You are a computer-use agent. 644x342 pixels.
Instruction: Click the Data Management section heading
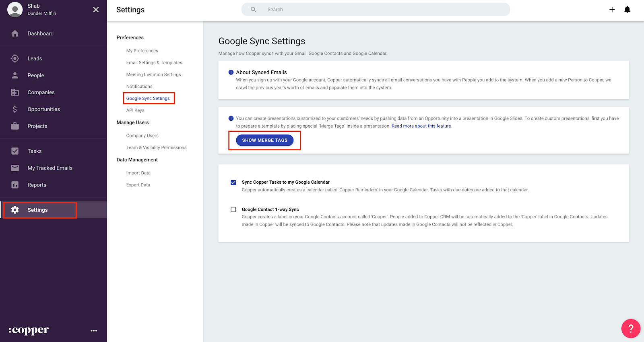click(x=137, y=160)
